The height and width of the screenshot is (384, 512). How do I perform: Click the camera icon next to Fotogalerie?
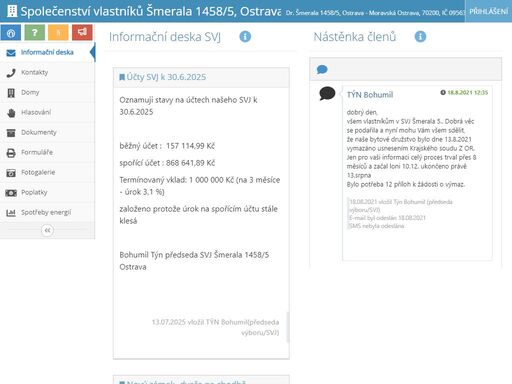click(x=11, y=173)
